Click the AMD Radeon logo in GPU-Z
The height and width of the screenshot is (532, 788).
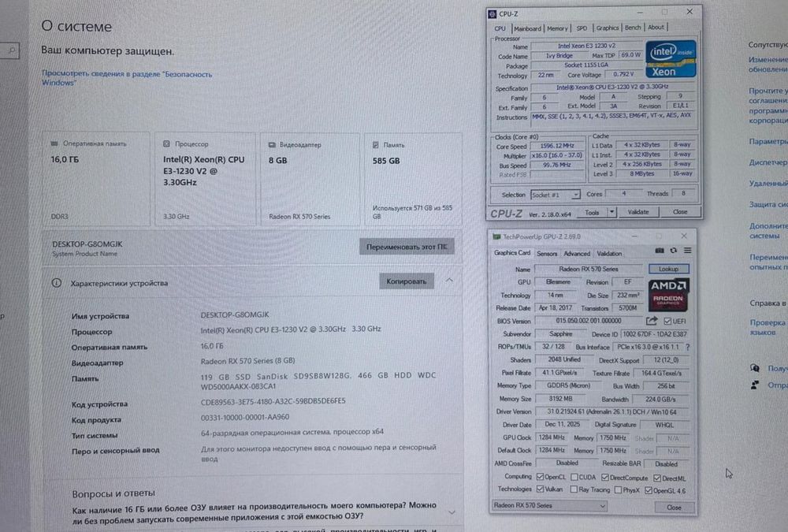tap(668, 295)
